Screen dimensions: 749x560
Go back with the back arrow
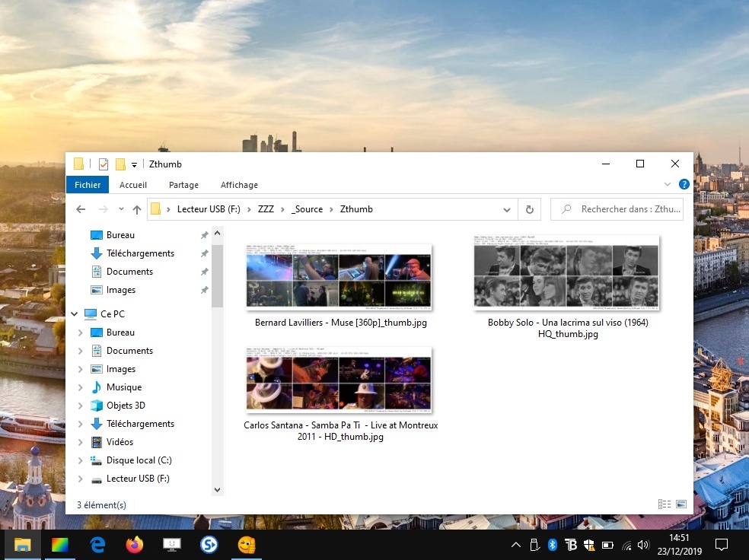81,209
